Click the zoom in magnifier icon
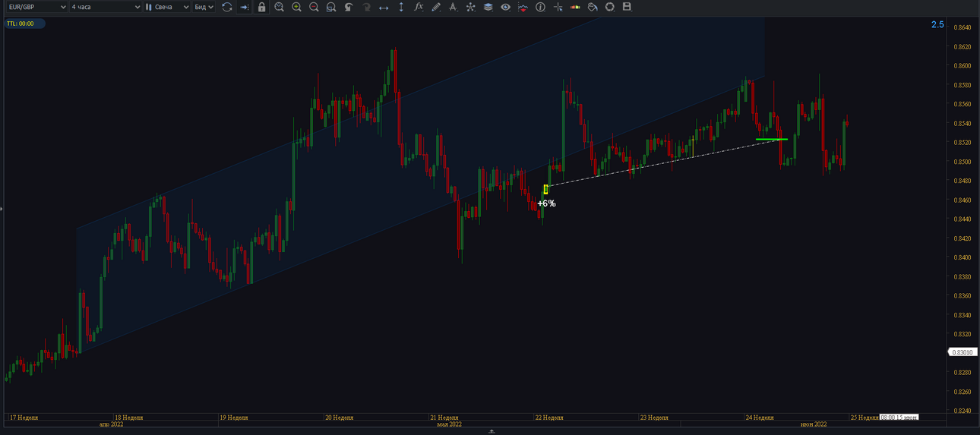Screen dimensions: 980x435 tap(296, 7)
